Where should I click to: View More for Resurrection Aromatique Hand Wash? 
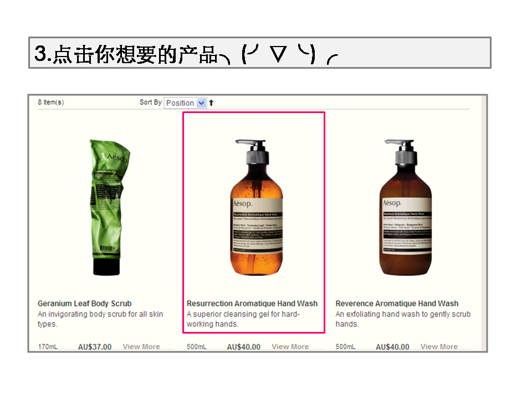tap(290, 346)
